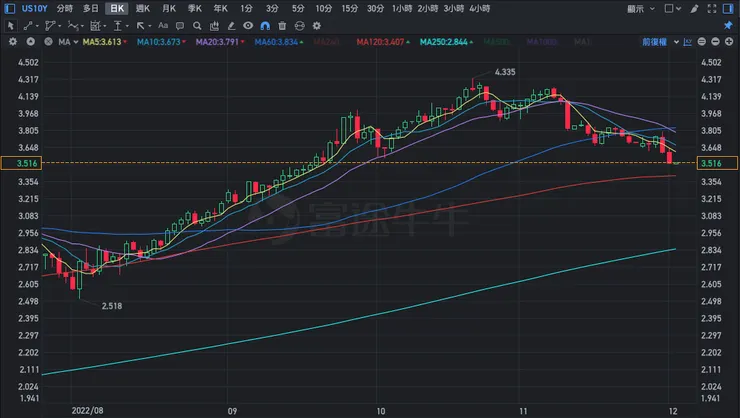Screen dimensions: 740x418
Task: Select the 1分 interval
Action: pos(246,8)
